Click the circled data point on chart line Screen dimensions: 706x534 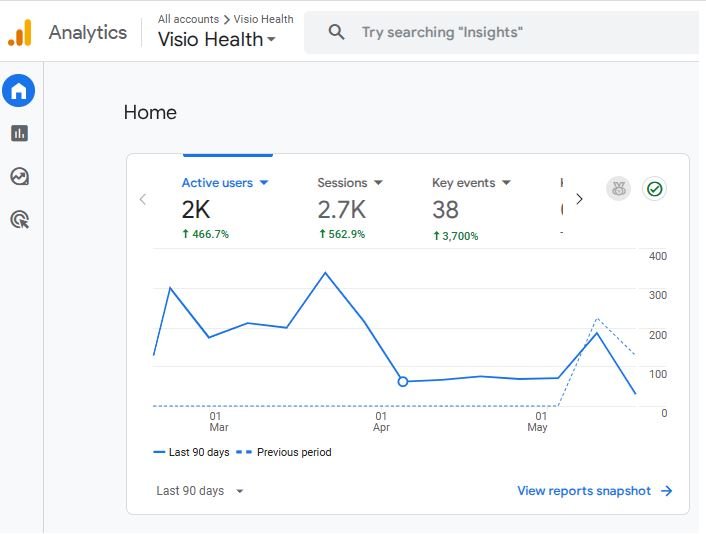403,382
